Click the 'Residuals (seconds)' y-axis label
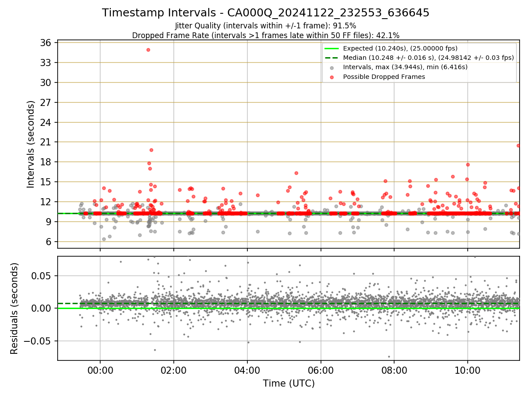532x399 pixels. click(x=14, y=308)
